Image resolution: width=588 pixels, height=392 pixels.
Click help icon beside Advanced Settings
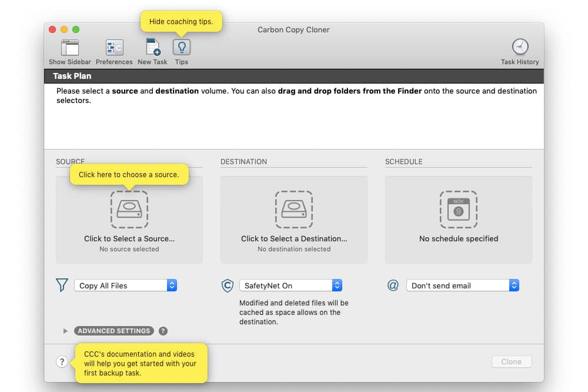(x=163, y=331)
